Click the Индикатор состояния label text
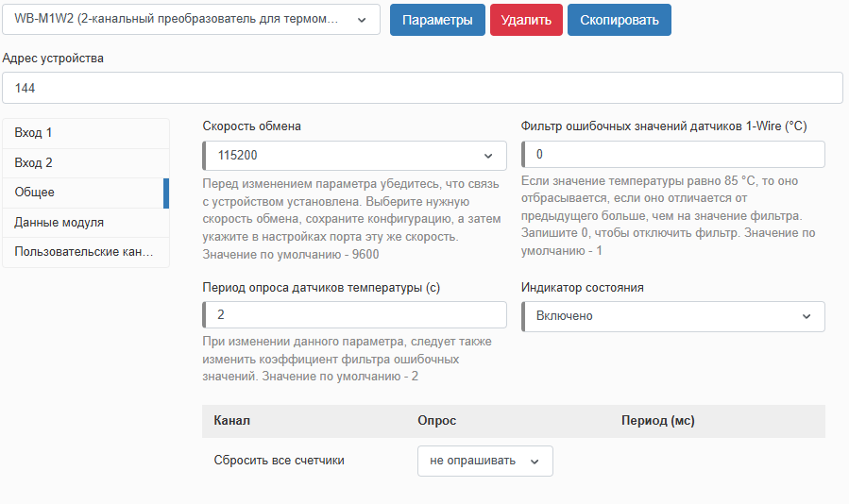Screen dimensions: 849x504 582,288
